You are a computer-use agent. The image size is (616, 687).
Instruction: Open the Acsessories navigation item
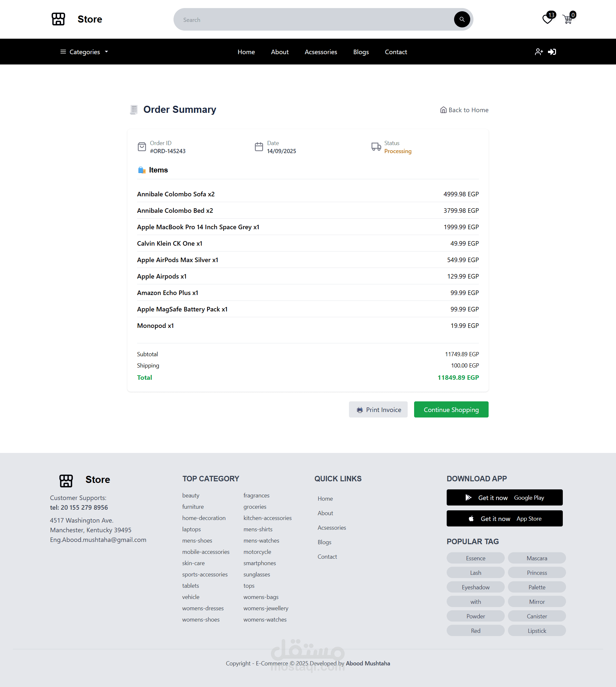[x=321, y=52]
